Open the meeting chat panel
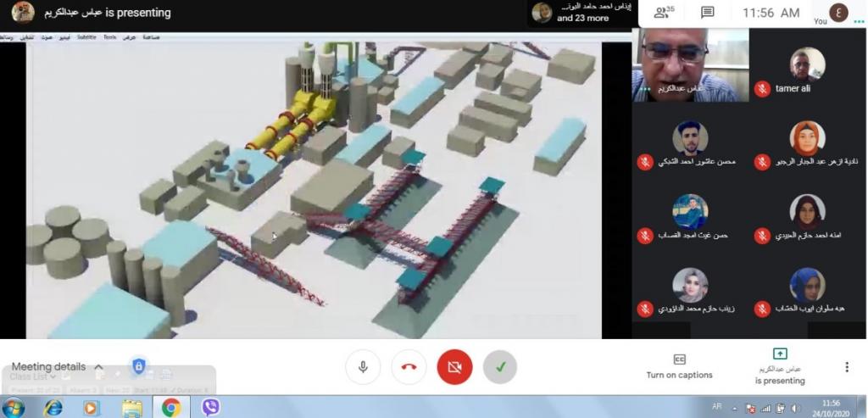Screen dimensions: 868x418 pos(707,13)
